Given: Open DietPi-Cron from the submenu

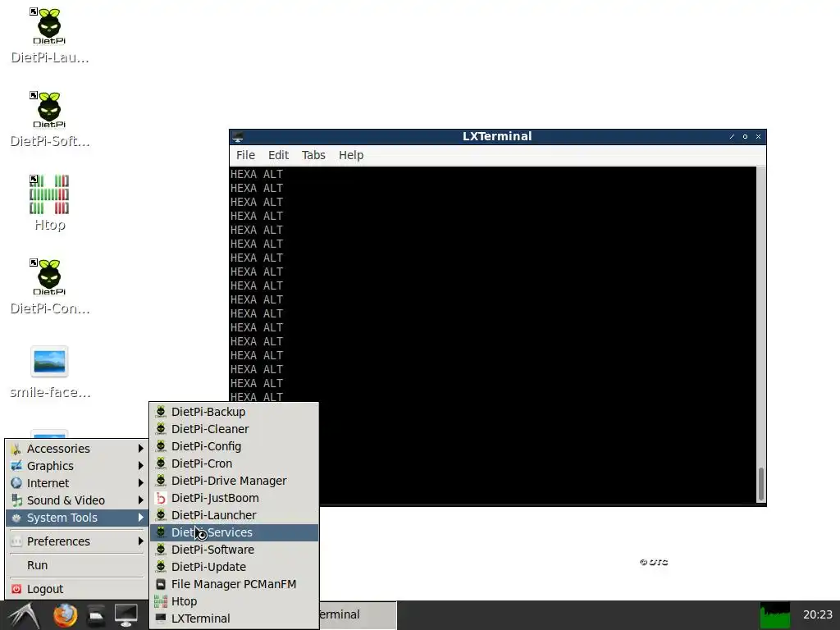Looking at the screenshot, I should [234, 463].
